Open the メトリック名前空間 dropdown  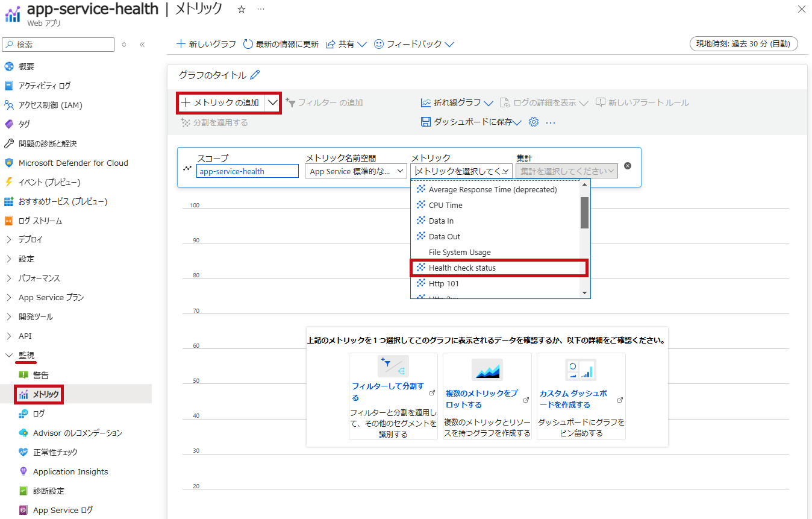356,171
